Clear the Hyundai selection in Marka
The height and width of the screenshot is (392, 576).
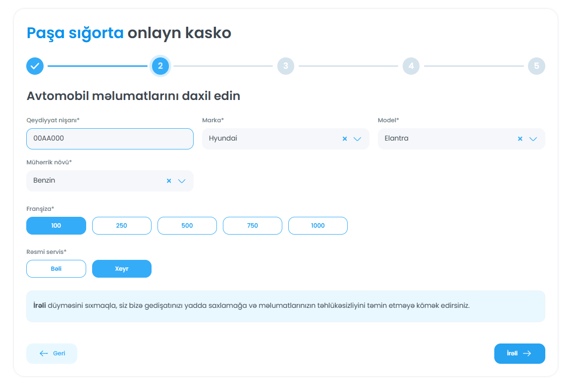pos(345,139)
